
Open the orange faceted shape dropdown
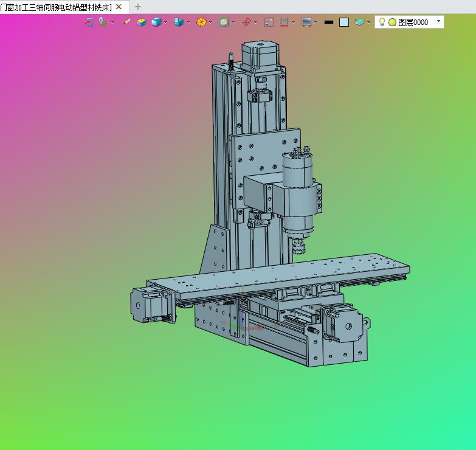tap(211, 22)
